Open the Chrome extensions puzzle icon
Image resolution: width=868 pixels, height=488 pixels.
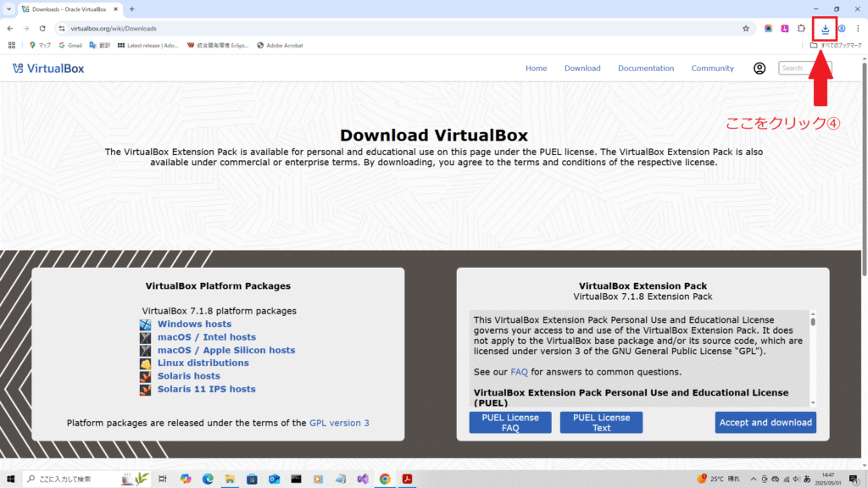801,29
